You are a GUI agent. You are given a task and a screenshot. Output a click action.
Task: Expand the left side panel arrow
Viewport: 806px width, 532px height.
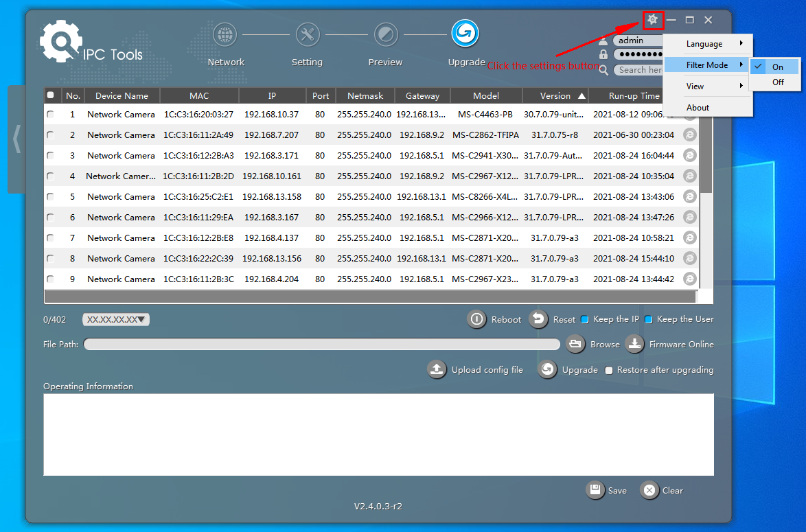tap(16, 139)
